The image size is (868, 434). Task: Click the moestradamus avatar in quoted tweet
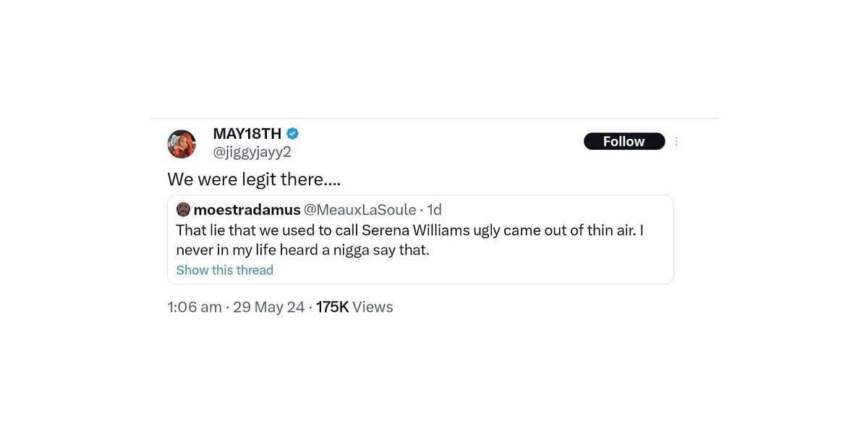coord(184,210)
